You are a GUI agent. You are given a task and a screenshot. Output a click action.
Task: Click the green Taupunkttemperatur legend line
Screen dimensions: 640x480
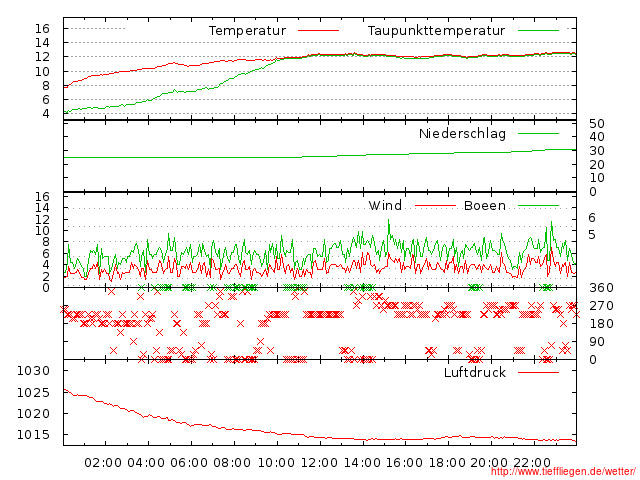click(538, 31)
